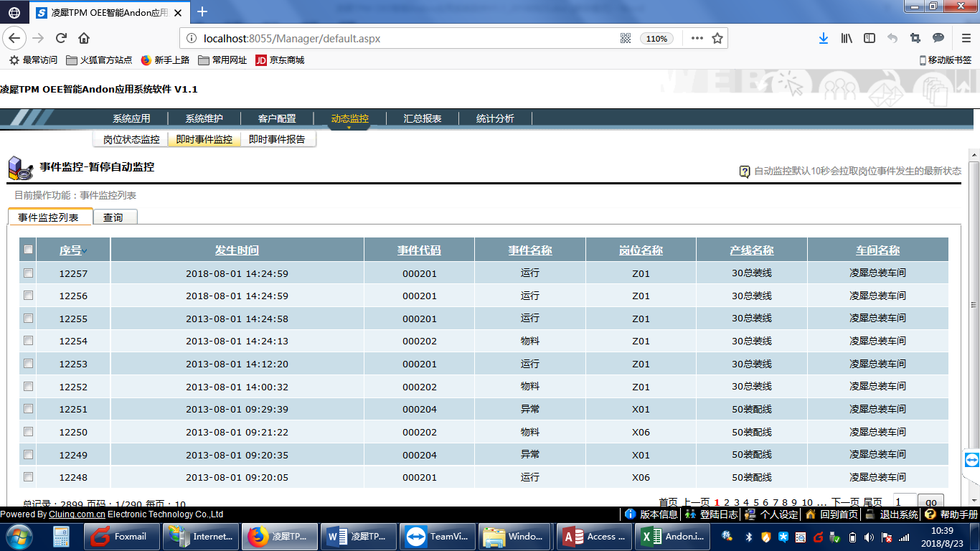Expand the 动态监控 menu dropdown

click(349, 119)
